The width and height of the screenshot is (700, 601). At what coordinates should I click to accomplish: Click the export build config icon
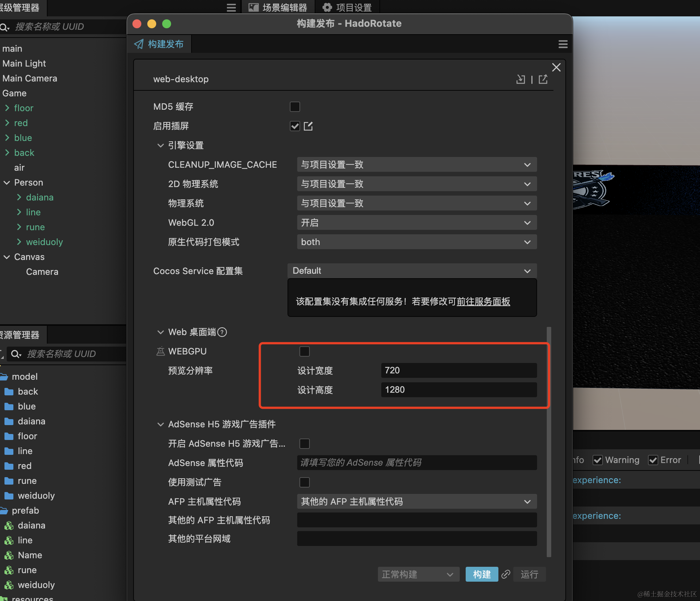(x=543, y=79)
